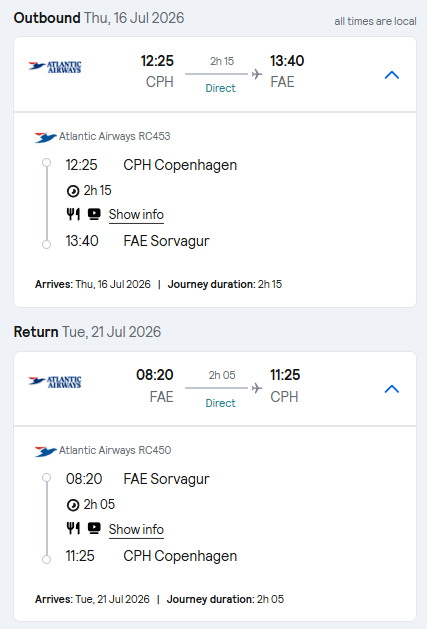Viewport: 427px width, 629px height.
Task: Click Atlantic Airways logo in return header
Action: click(x=55, y=382)
